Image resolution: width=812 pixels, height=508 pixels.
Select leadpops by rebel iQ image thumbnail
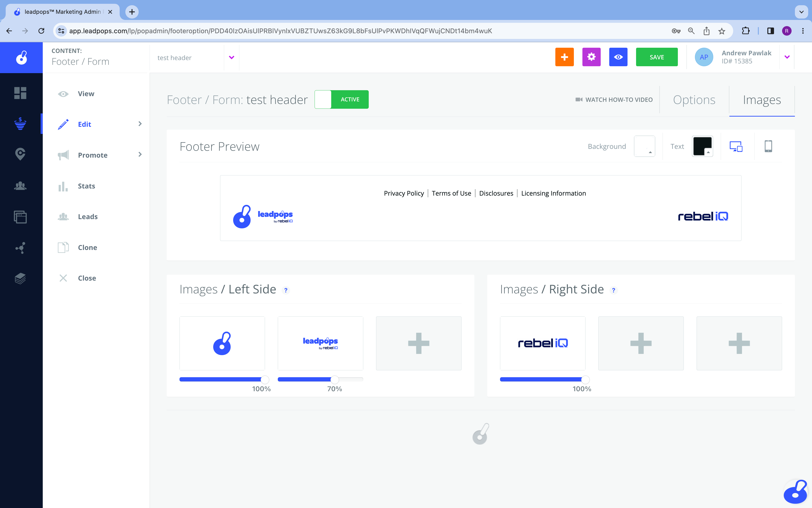pos(320,343)
